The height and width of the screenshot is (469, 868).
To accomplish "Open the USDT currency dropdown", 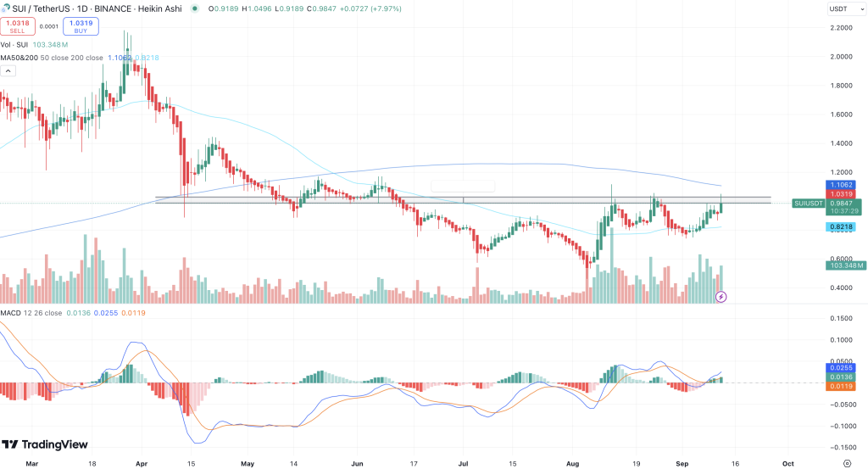I will point(847,8).
